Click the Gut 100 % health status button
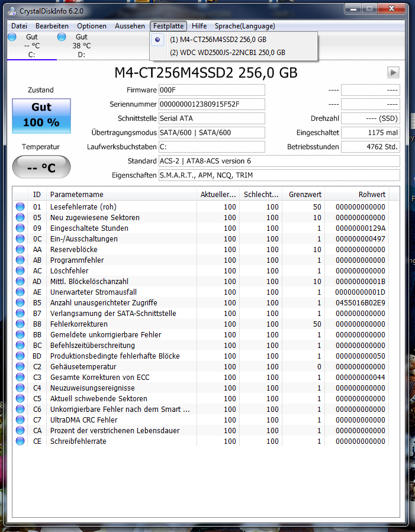 [x=41, y=116]
